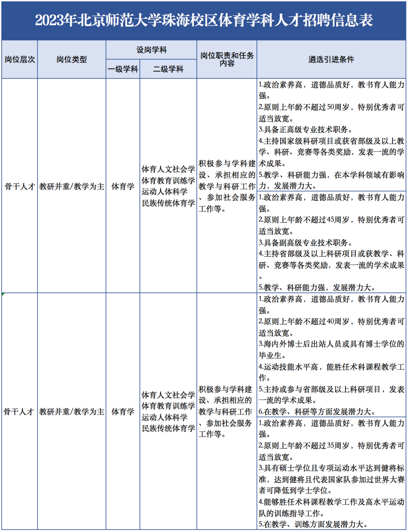
Task: Select the 岗位职责和任务内容 header
Action: [227, 59]
